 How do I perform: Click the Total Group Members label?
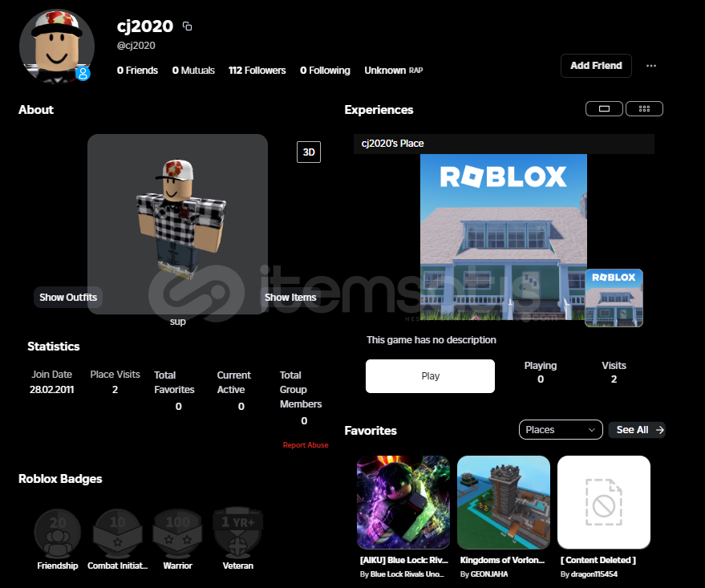click(301, 389)
